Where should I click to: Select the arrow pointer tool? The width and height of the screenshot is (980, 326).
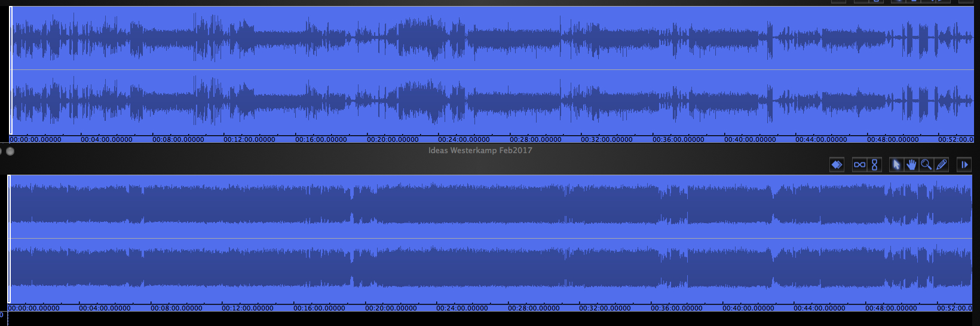coord(896,164)
